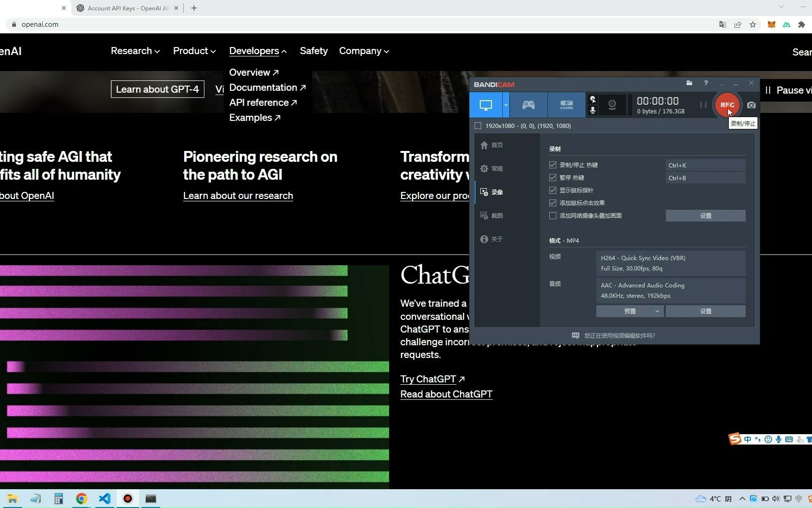Open Overview under Developers menu
This screenshot has height=508, width=812.
pos(254,72)
